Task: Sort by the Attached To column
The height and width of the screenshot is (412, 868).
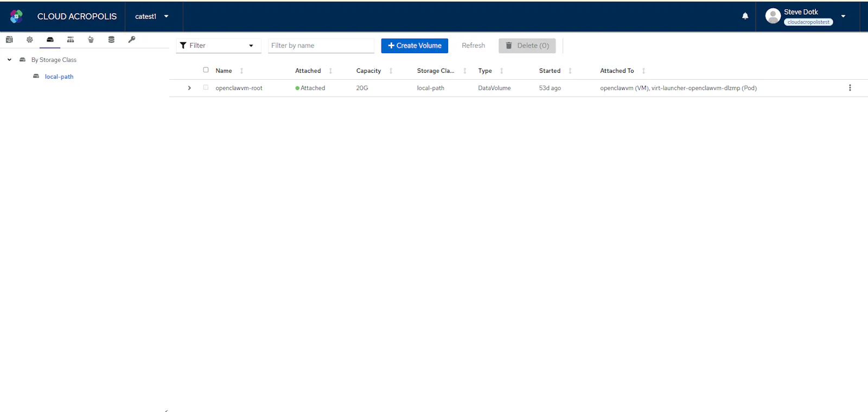Action: [x=643, y=71]
